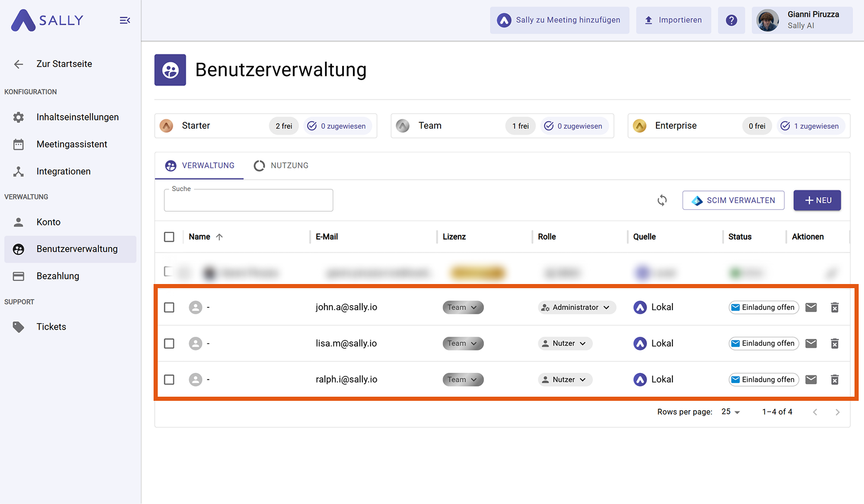Open the rows per page dropdown
Viewport: 864px width, 504px height.
pos(731,412)
